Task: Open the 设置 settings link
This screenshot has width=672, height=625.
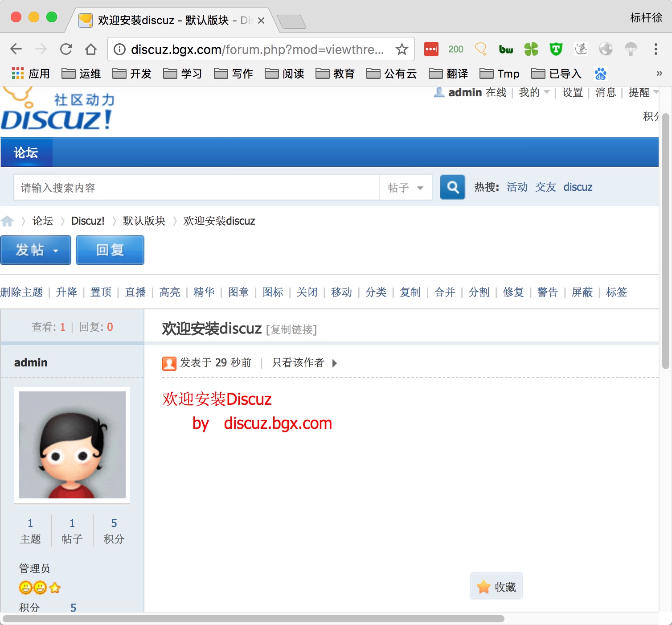Action: [x=573, y=92]
